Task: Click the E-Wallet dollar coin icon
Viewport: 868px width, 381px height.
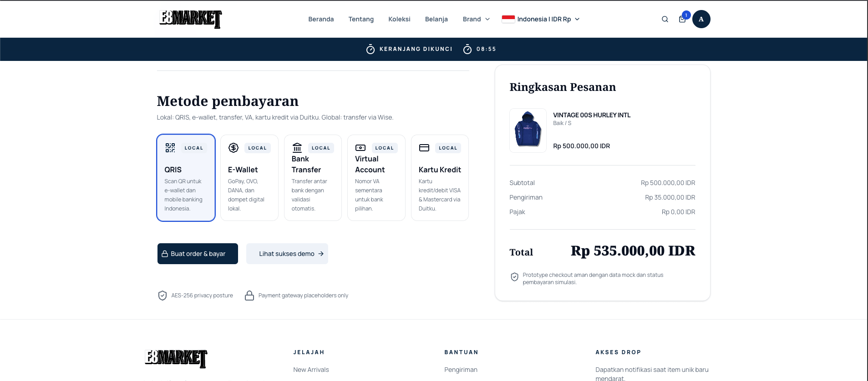Action: [x=233, y=148]
